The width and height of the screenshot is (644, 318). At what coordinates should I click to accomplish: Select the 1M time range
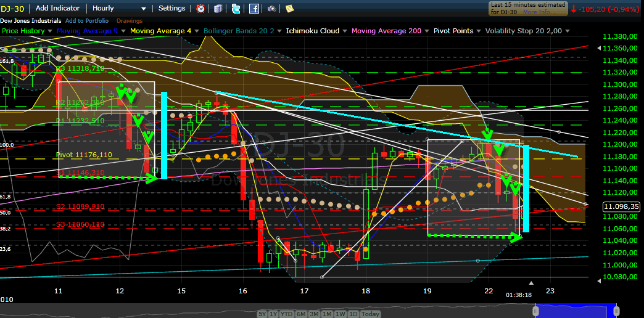[x=328, y=314]
